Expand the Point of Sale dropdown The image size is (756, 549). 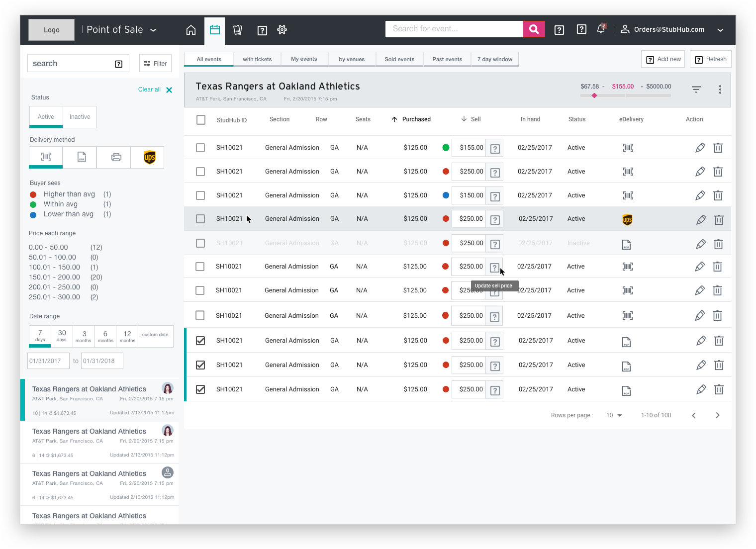point(153,30)
